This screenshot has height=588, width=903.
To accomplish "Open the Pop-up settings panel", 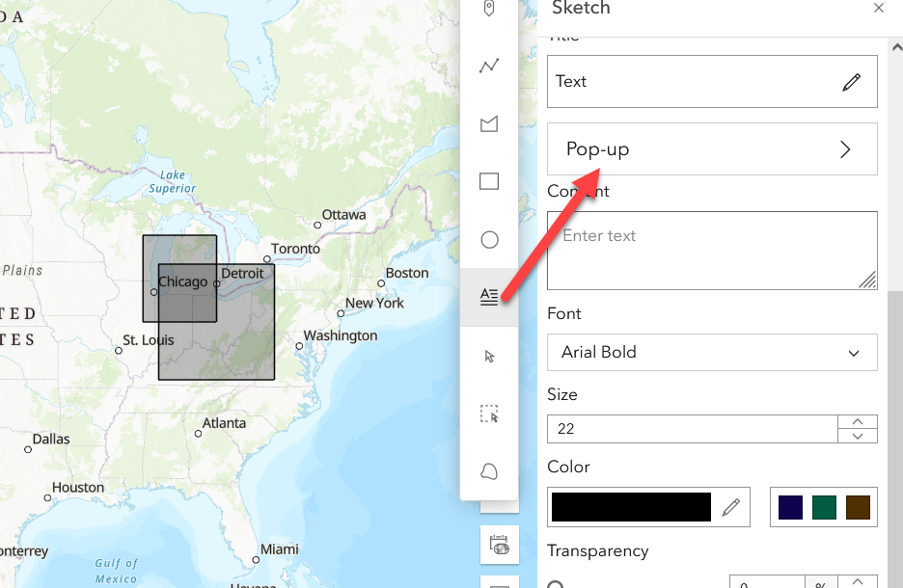I will tap(711, 148).
